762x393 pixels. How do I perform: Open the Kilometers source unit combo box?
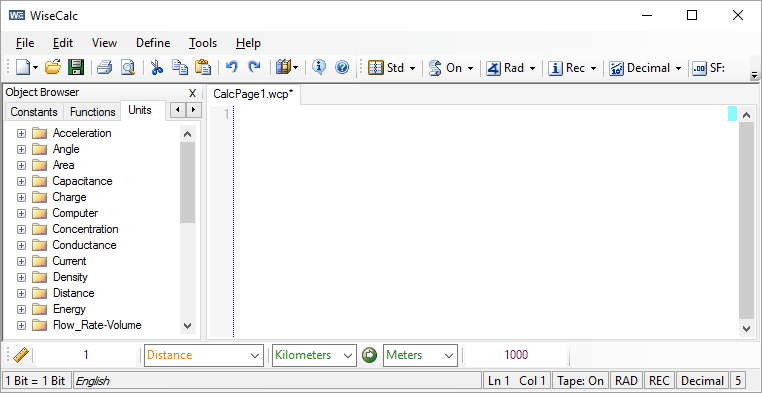[314, 355]
